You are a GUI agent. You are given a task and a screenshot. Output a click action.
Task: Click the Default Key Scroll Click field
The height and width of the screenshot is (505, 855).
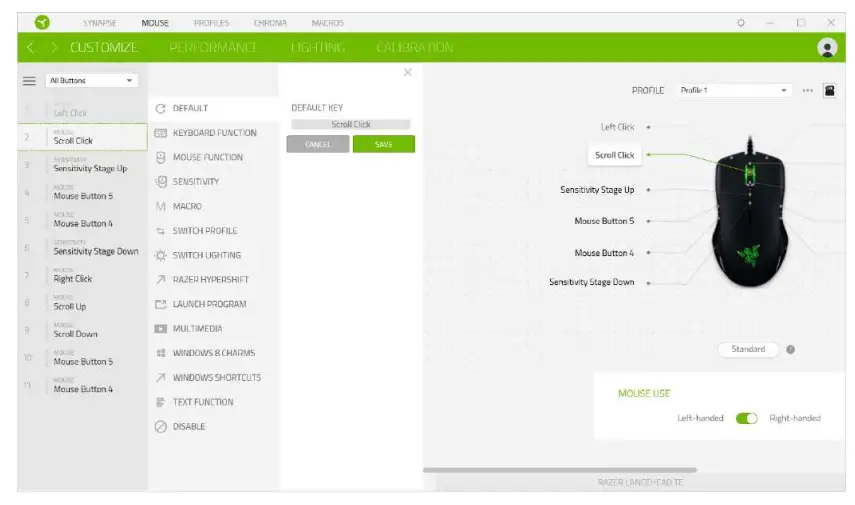coord(351,124)
